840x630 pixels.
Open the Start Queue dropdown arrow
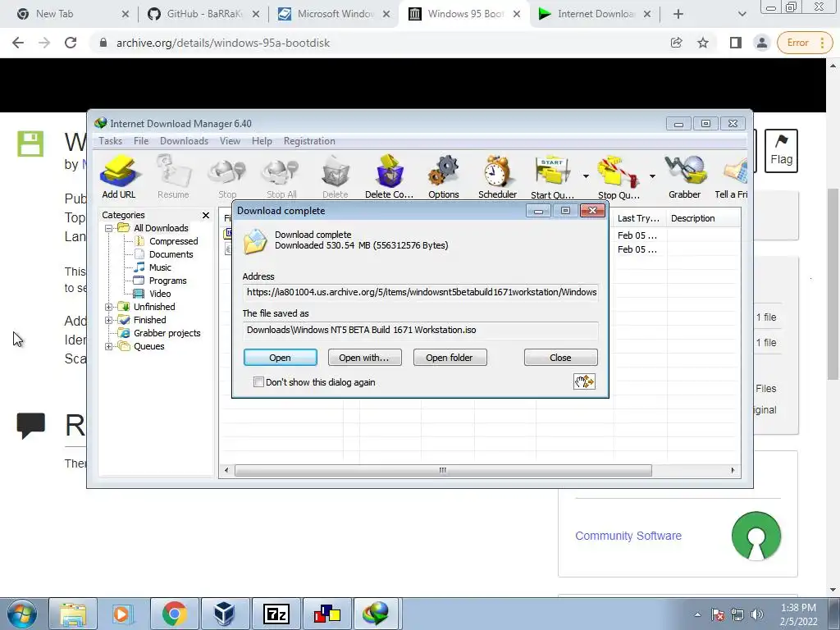[586, 176]
